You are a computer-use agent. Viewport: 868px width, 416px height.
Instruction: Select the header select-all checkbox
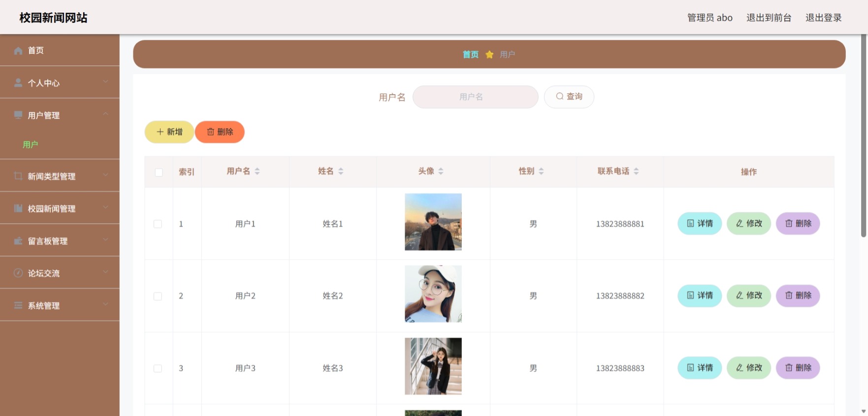[159, 172]
